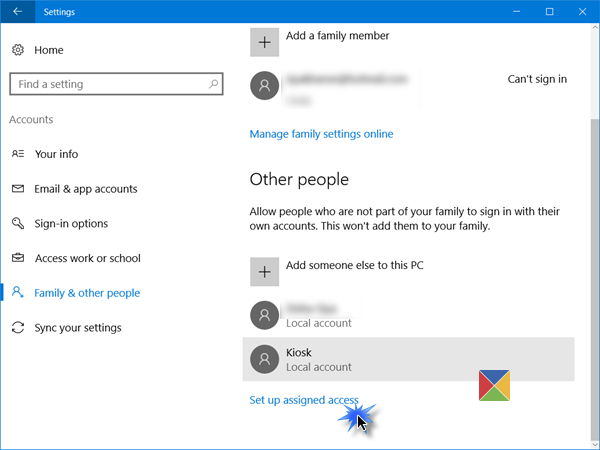Select the Kiosk local account row
The width and height of the screenshot is (600, 450).
pyautogui.click(x=408, y=359)
